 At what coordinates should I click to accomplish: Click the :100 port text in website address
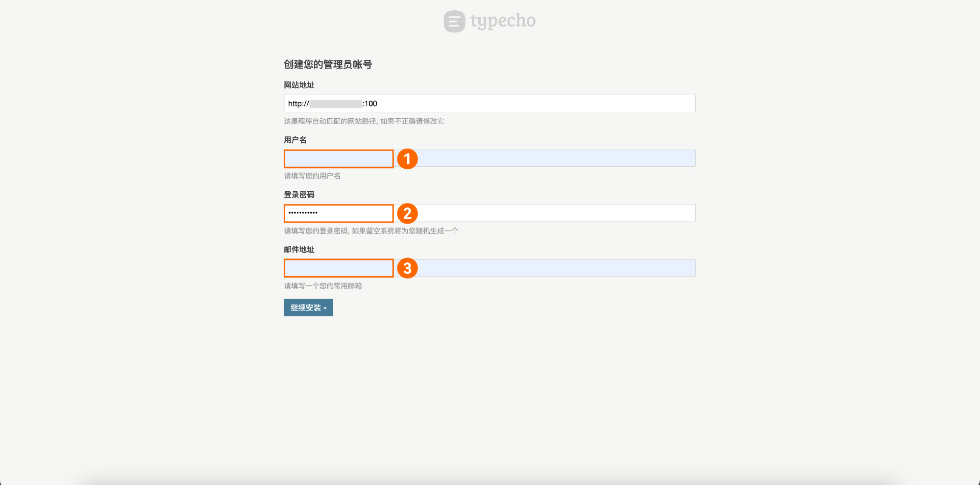(370, 103)
